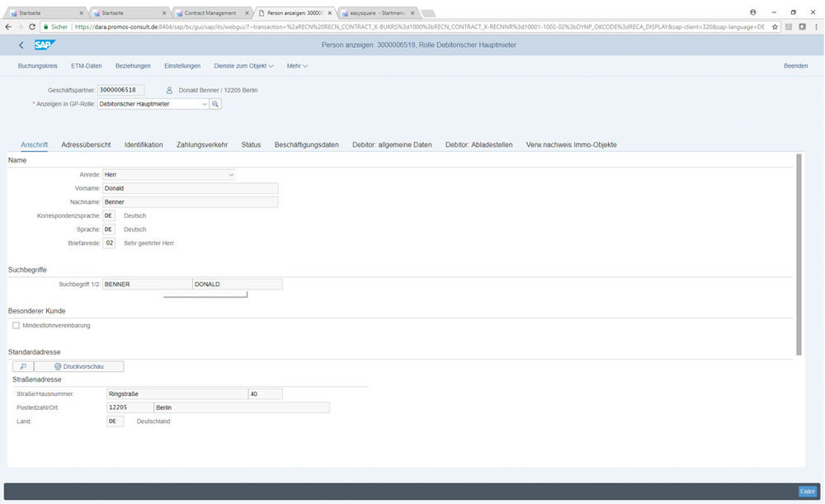This screenshot has width=825, height=504.
Task: Select the Buchungskreis menu item
Action: 37,66
